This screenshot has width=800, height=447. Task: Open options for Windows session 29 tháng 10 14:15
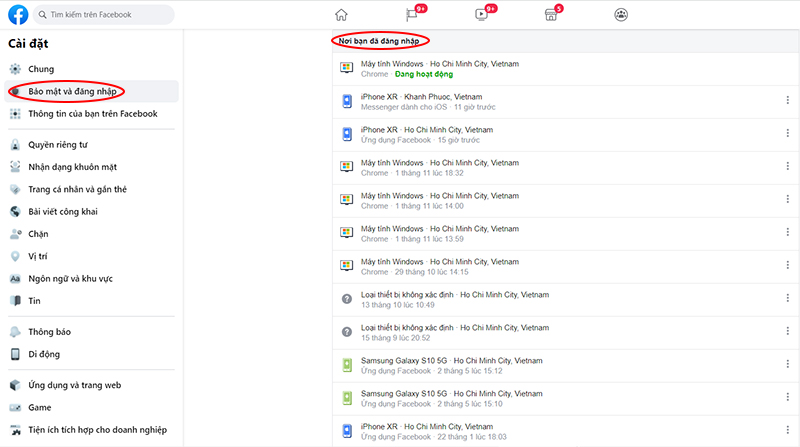tap(788, 265)
